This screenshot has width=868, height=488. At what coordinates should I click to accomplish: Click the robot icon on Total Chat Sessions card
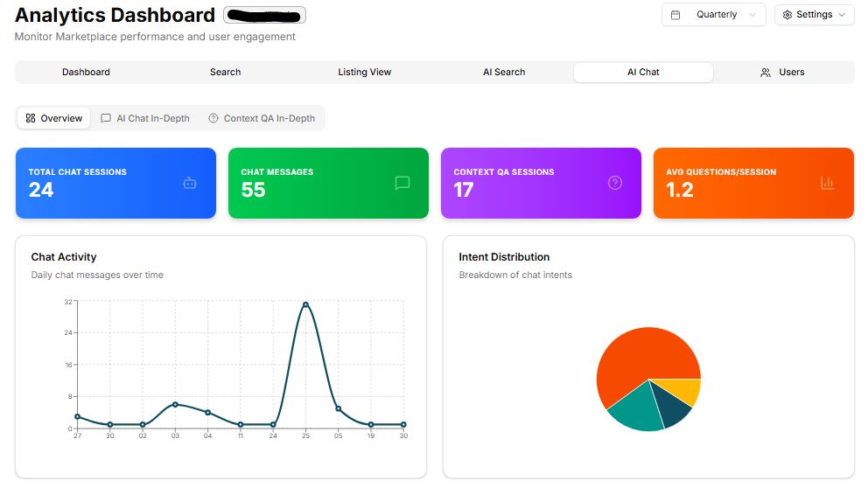click(x=190, y=183)
